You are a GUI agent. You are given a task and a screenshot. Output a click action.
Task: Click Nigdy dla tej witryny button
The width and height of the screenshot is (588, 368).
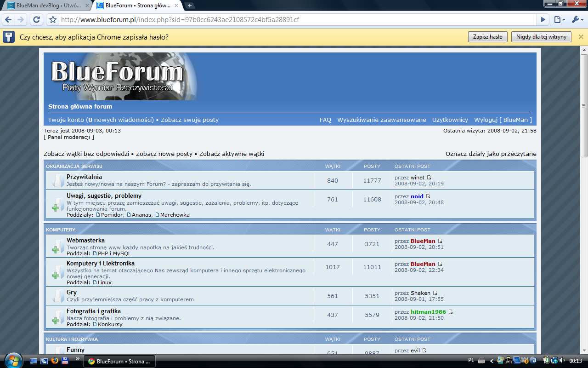(541, 37)
